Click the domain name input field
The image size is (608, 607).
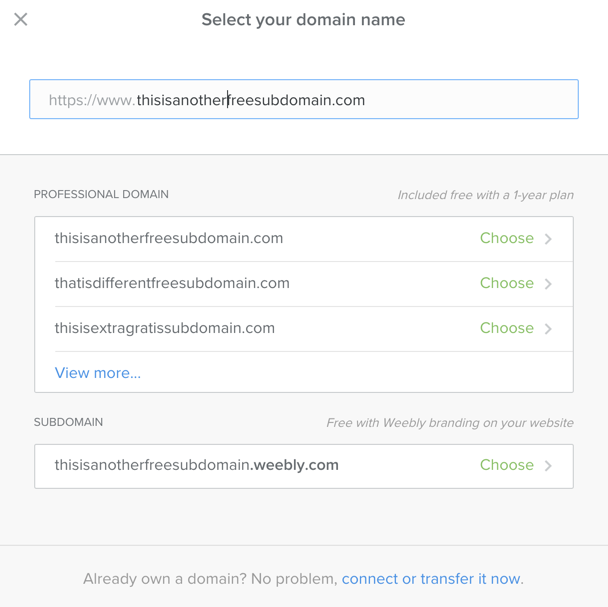click(303, 100)
